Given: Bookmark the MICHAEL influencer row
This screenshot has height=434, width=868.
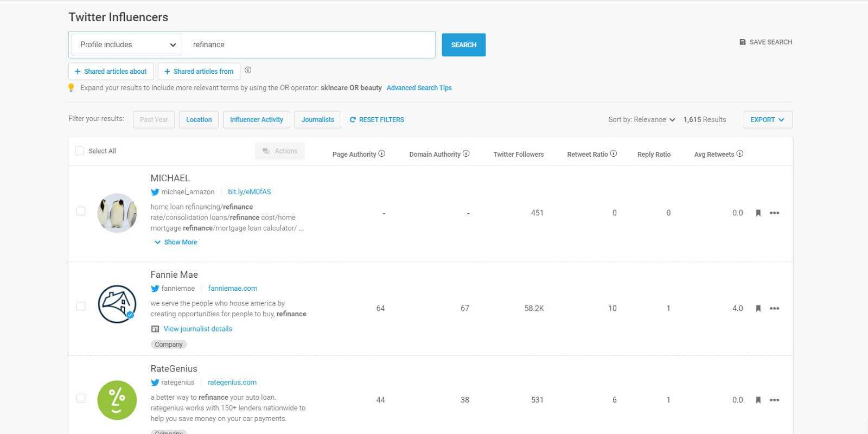Looking at the screenshot, I should 758,213.
